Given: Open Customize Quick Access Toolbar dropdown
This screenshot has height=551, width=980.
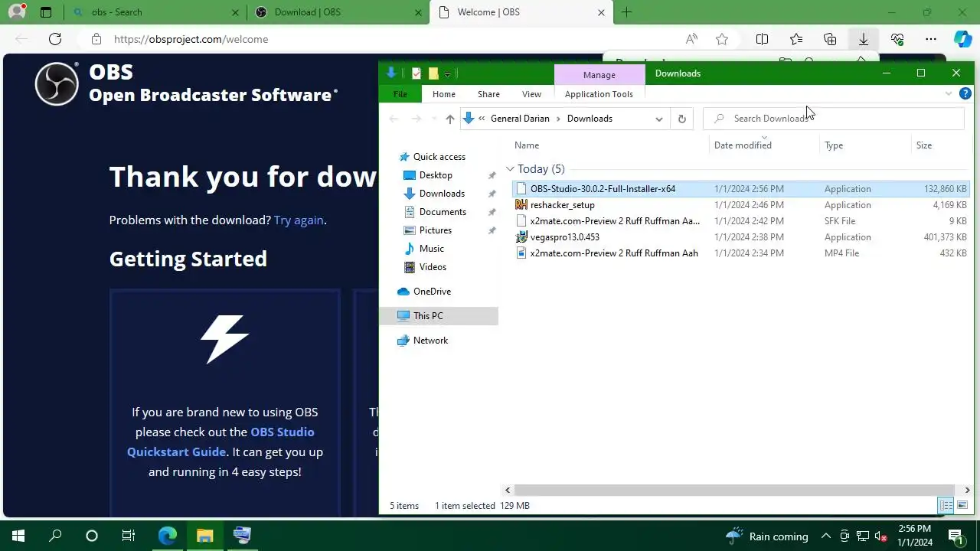Looking at the screenshot, I should (x=447, y=73).
